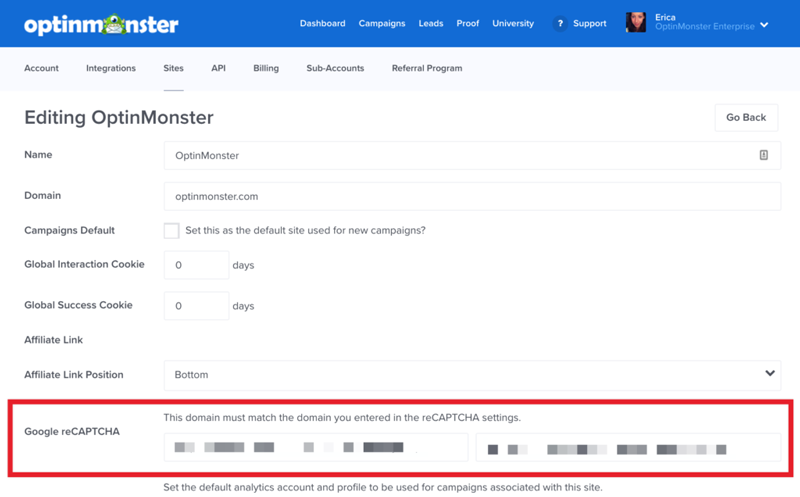This screenshot has width=800, height=497.
Task: Click the Global Interaction Cookie days field
Action: [x=196, y=265]
